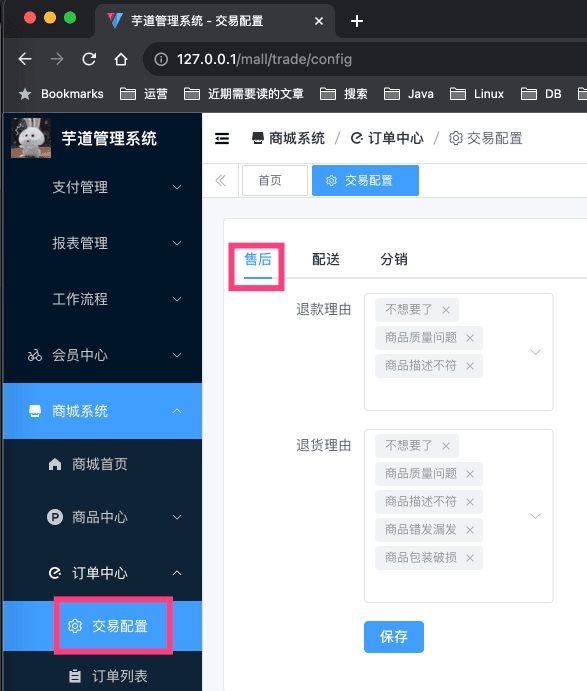
Task: Select 交易配置 in the sidebar
Action: click(x=103, y=626)
